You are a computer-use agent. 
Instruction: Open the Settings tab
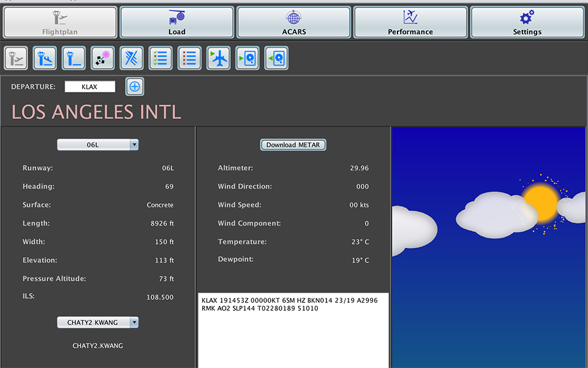(x=527, y=22)
